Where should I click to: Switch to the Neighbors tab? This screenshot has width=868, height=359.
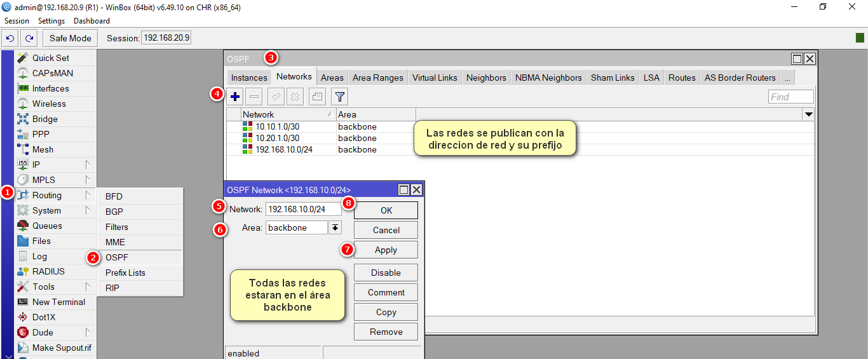(x=486, y=78)
